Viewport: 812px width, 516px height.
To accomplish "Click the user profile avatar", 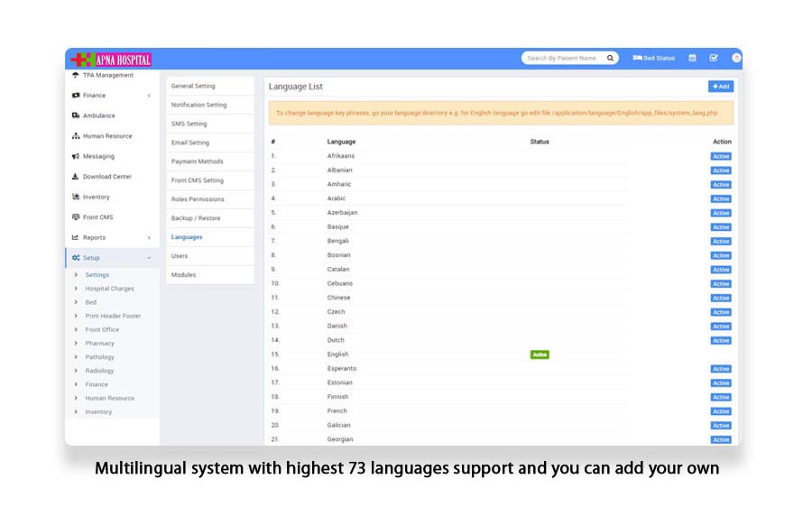I will 736,58.
